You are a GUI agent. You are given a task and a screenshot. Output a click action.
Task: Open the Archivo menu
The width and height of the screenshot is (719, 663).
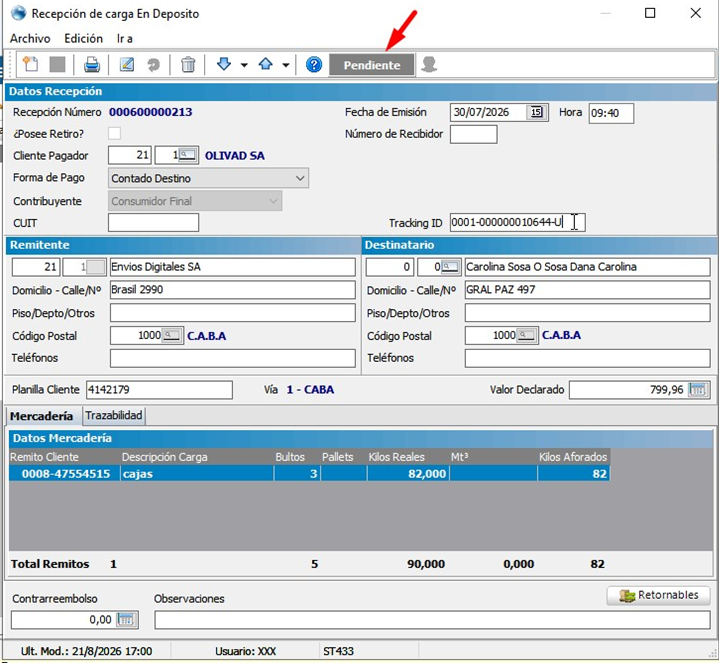30,39
